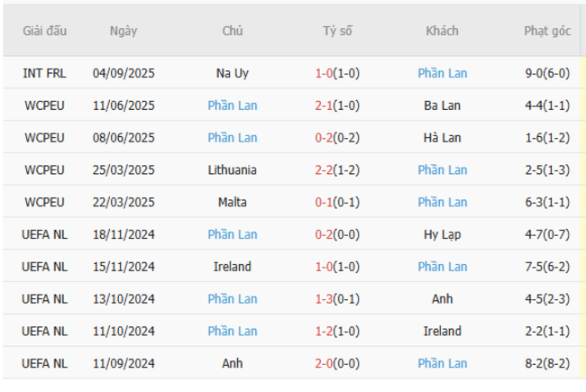The width and height of the screenshot is (586, 392).
Task: Click the 2-1(1-0) score against Ba Lan
Action: pos(337,105)
